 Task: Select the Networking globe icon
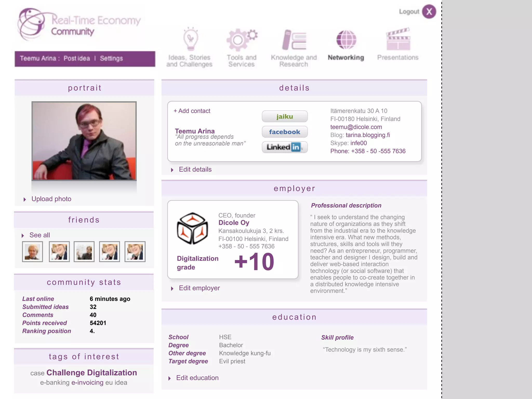346,40
